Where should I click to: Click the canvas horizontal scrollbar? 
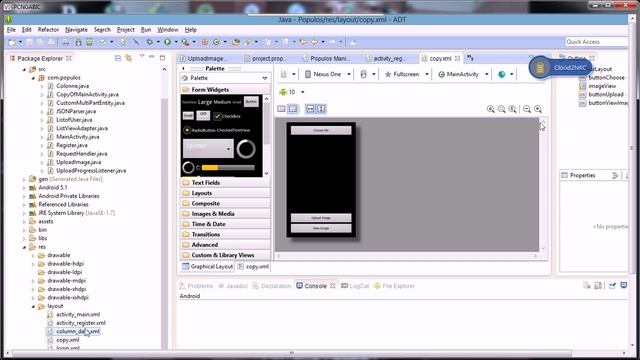point(407,256)
